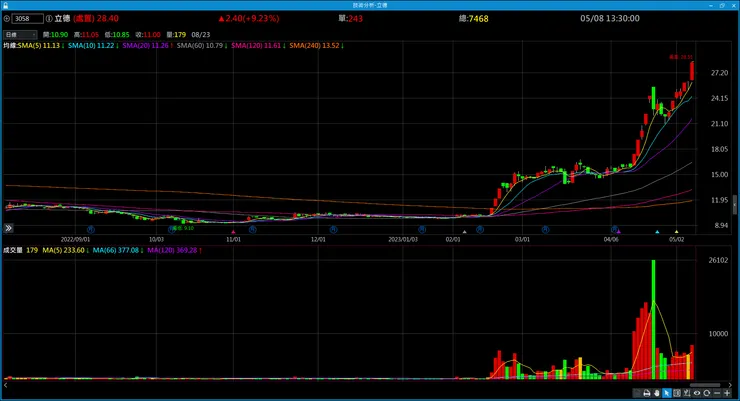Click the MA(5) 233.60 volume label
Viewport: 740px width, 401px height.
coord(66,250)
